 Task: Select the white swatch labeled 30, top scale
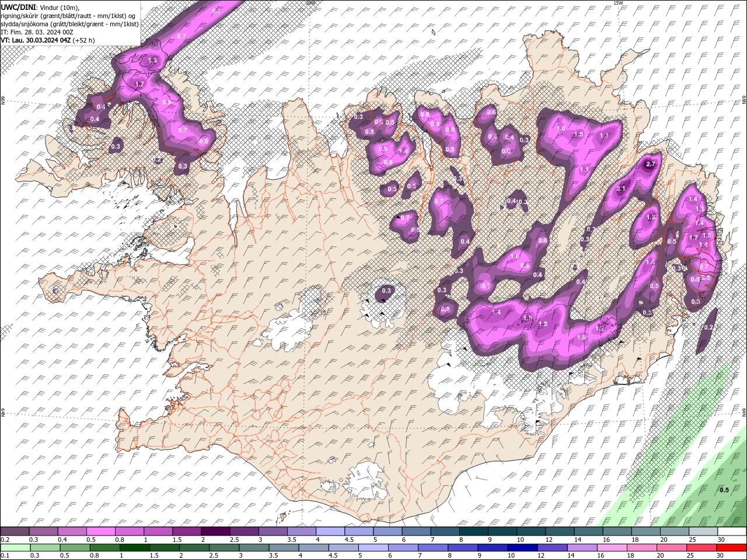click(x=732, y=531)
